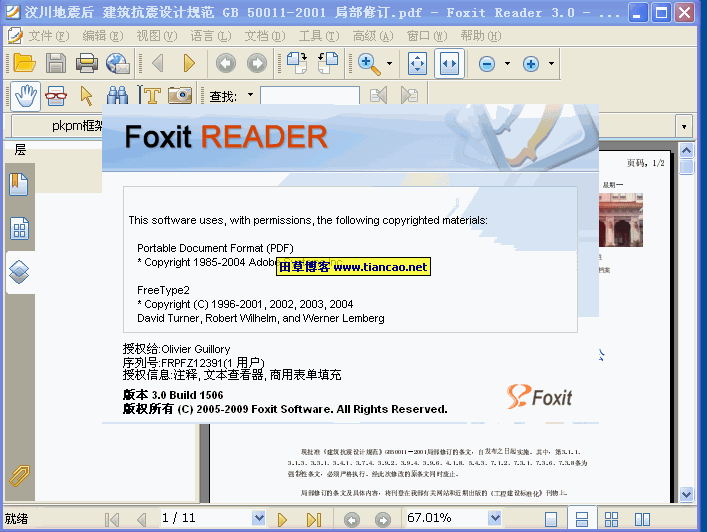Rotate the page counterclockwise
The image size is (707, 532).
(328, 63)
